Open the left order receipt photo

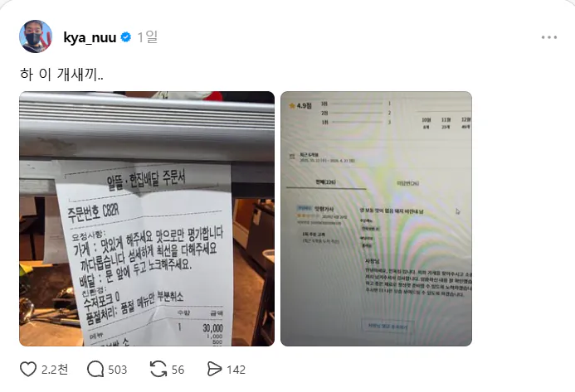(147, 219)
